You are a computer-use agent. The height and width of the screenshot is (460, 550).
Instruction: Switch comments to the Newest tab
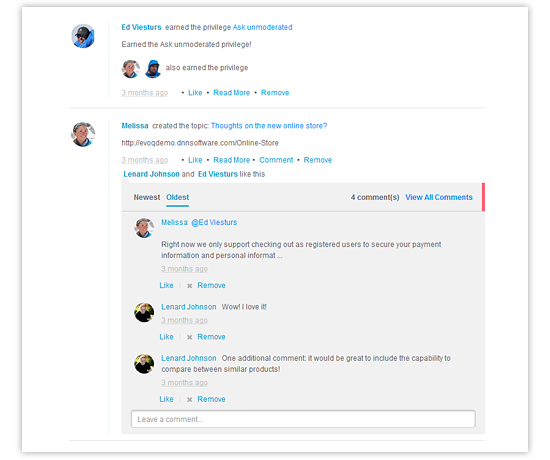pyautogui.click(x=147, y=197)
